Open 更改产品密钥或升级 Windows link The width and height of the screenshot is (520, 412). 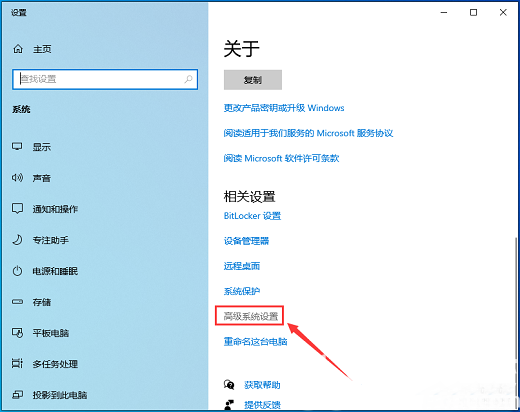click(x=284, y=108)
